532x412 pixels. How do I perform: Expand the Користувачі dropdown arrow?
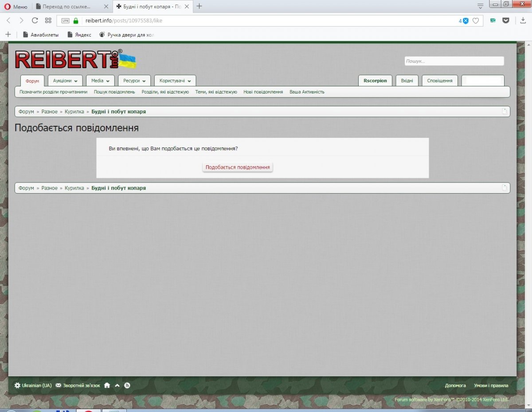coord(189,81)
